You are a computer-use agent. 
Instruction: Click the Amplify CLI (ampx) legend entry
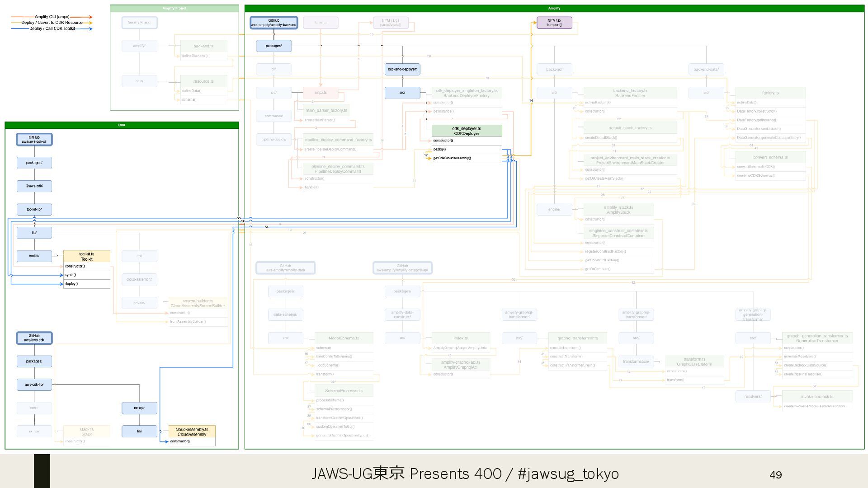coord(52,17)
